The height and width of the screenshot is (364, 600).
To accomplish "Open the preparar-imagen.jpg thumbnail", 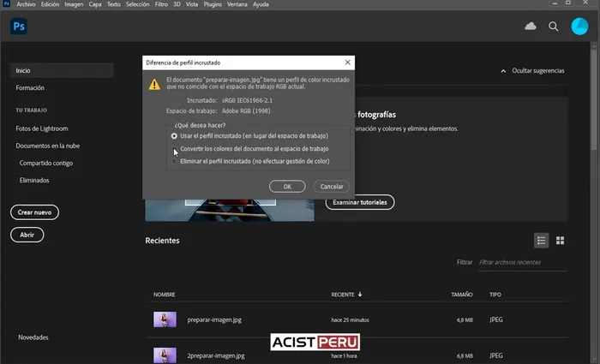I will [x=165, y=319].
